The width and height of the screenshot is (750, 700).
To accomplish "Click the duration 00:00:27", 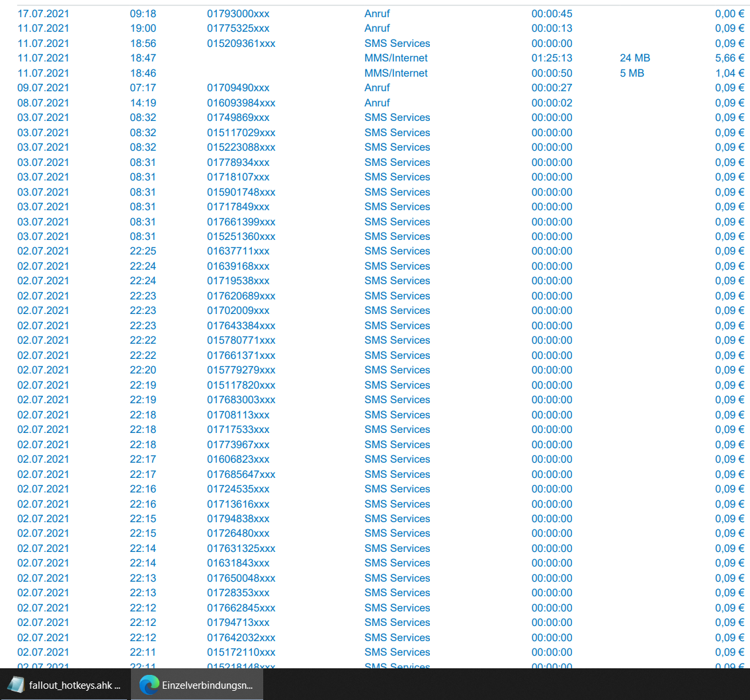I will [552, 87].
